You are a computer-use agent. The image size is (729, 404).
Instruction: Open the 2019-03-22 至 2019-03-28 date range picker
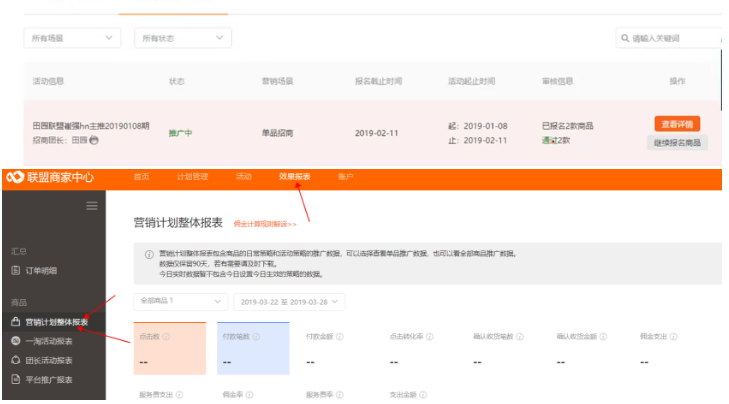pyautogui.click(x=289, y=302)
